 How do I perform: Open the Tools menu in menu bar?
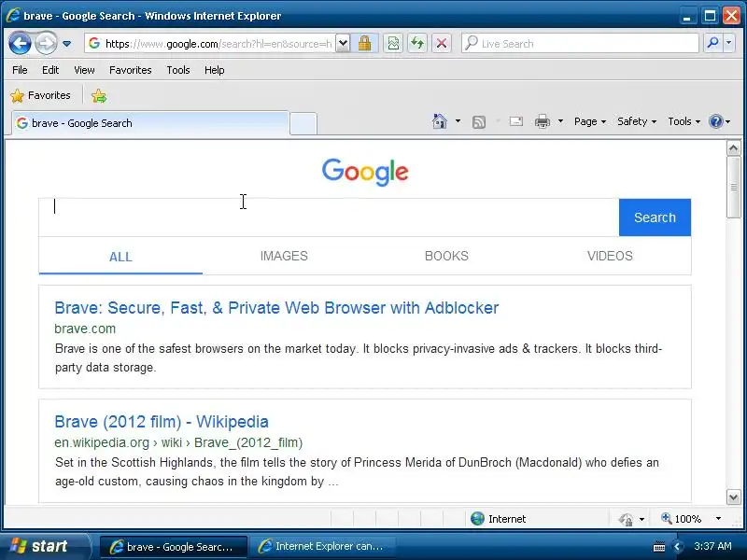pyautogui.click(x=178, y=70)
